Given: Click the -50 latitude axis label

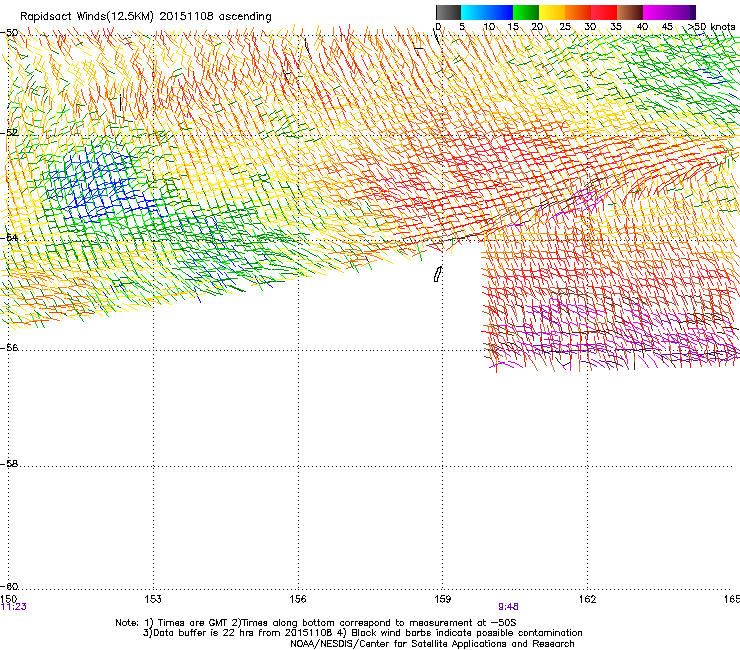Looking at the screenshot, I should (9, 33).
